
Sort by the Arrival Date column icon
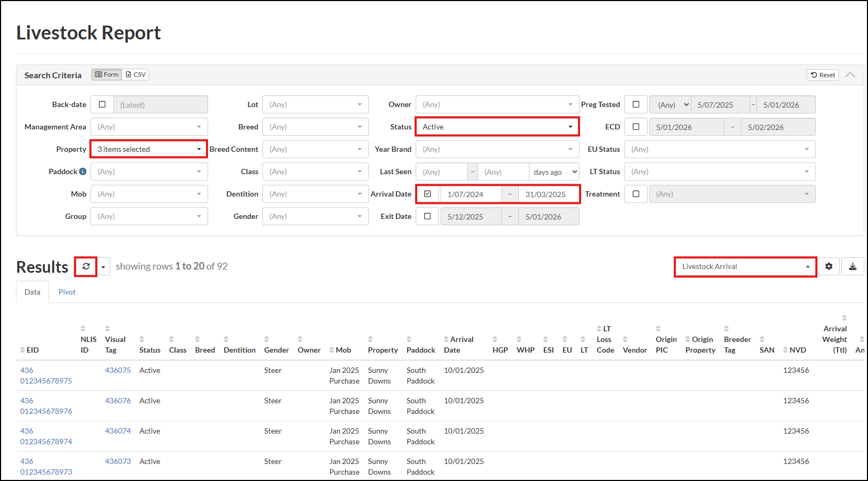coord(446,339)
